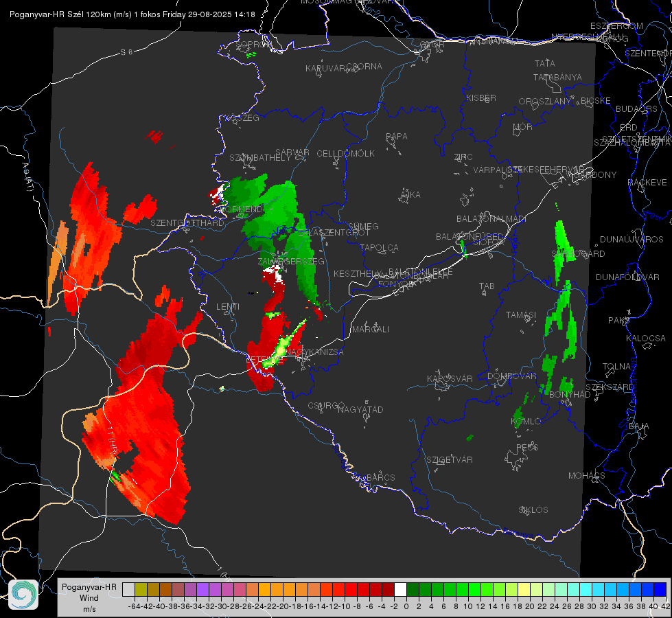The image size is (672, 618).
Task: Click the MOR city label
Action: [523, 126]
